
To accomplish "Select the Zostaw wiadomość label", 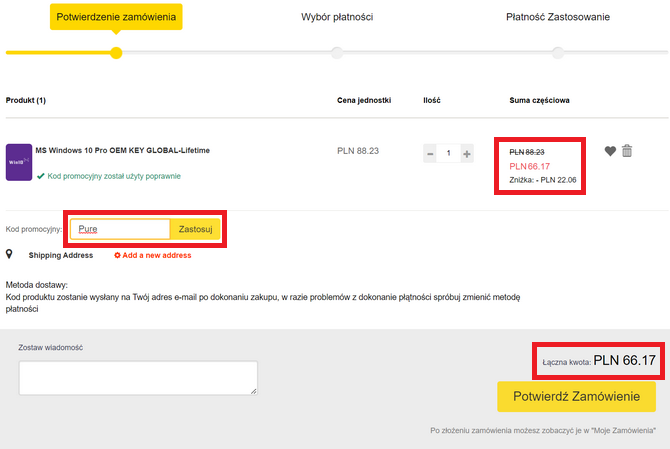I will point(50,348).
